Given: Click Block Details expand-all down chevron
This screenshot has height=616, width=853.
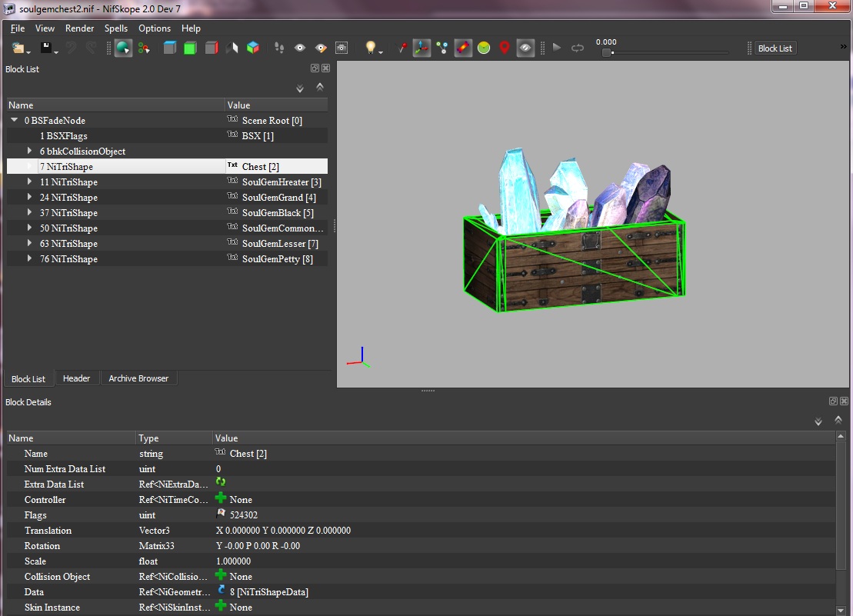Looking at the screenshot, I should tap(818, 421).
